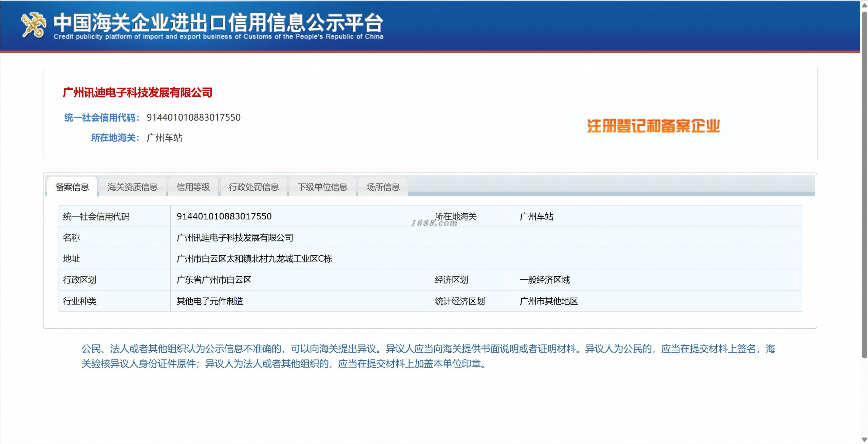The height and width of the screenshot is (444, 868).
Task: Click the 其他电子元件制造 industry cell
Action: tap(210, 301)
